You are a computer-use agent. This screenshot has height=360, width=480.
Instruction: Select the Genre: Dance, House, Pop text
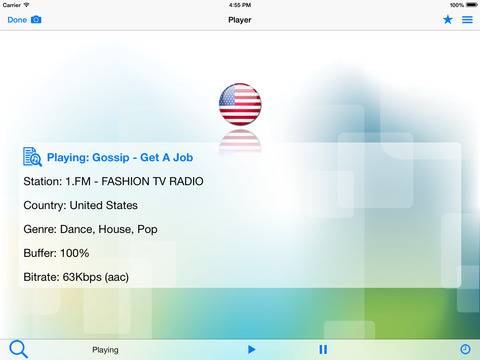pos(90,229)
